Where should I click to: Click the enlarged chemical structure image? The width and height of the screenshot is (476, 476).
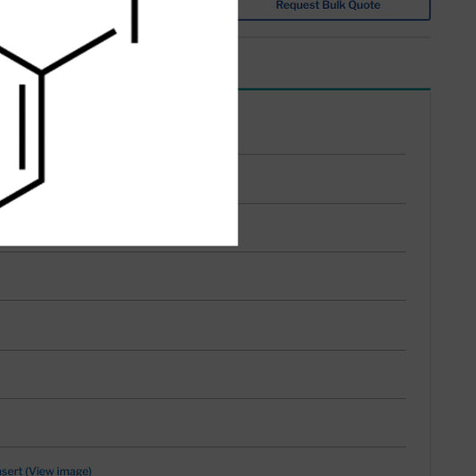[x=119, y=122]
